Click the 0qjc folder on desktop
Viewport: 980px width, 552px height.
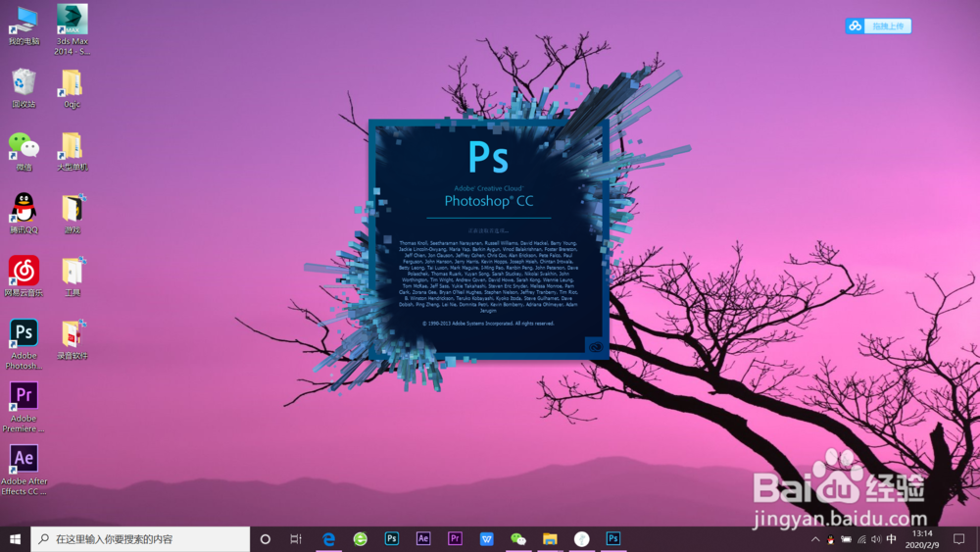(72, 88)
